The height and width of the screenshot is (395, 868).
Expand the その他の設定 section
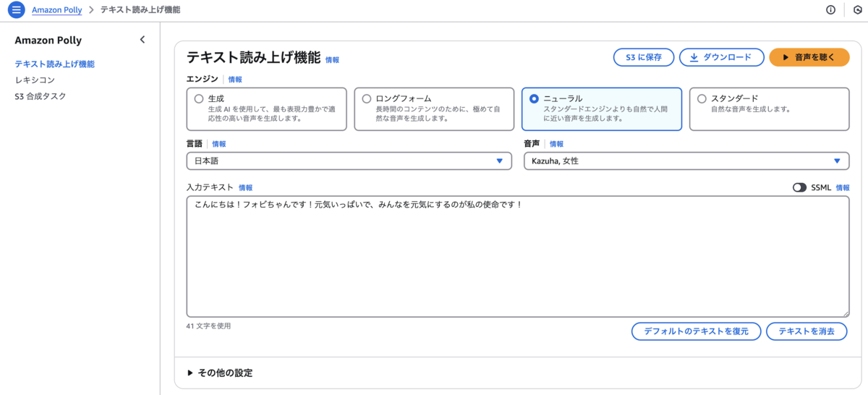(220, 373)
